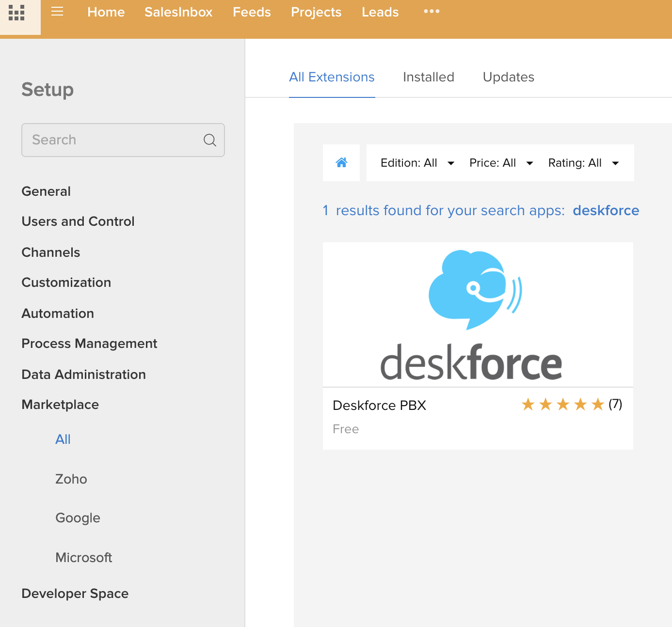Click the review count (7)
The height and width of the screenshot is (627, 672).
pos(615,404)
